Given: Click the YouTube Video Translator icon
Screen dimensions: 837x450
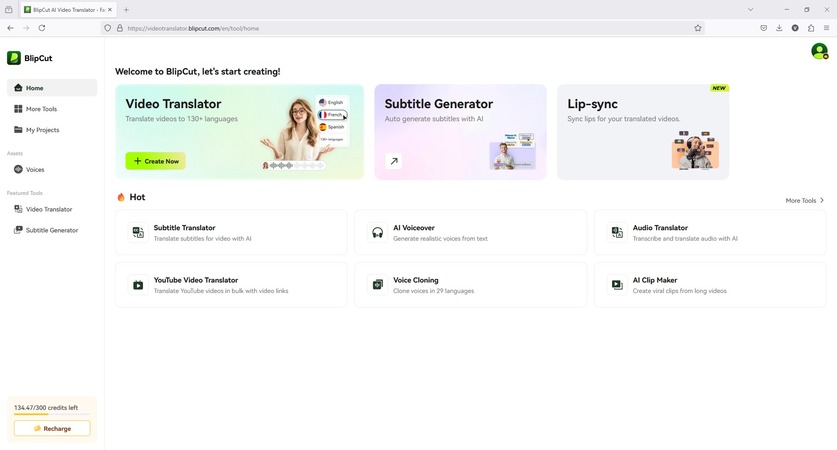Looking at the screenshot, I should point(138,285).
